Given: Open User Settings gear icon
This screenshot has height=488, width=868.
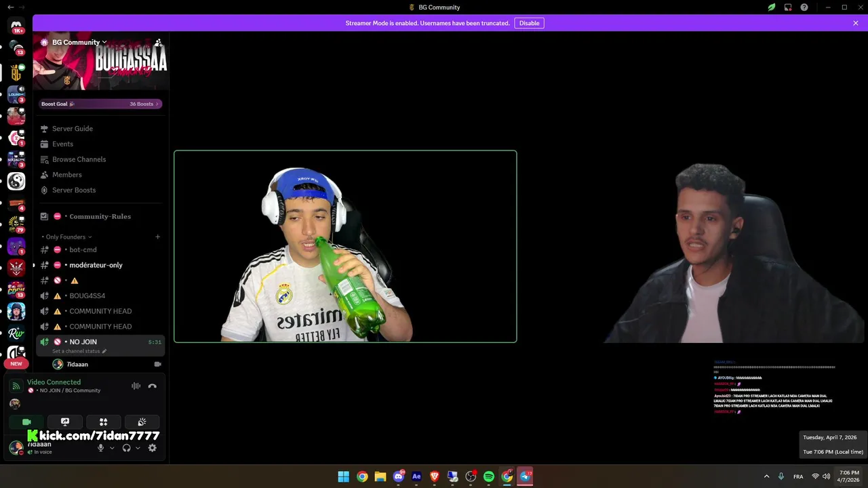Looking at the screenshot, I should click(152, 447).
